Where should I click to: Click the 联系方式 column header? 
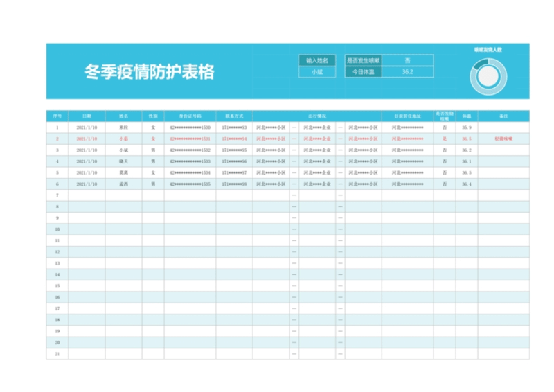(234, 116)
